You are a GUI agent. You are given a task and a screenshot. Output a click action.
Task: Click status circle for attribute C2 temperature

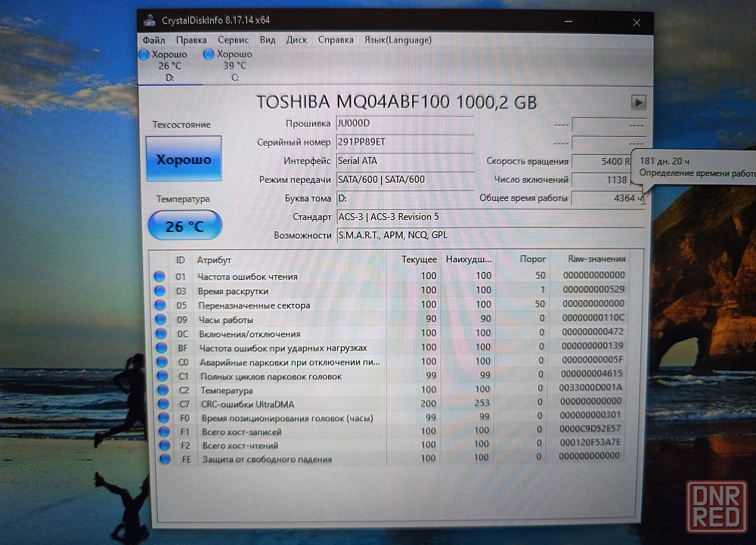(160, 391)
